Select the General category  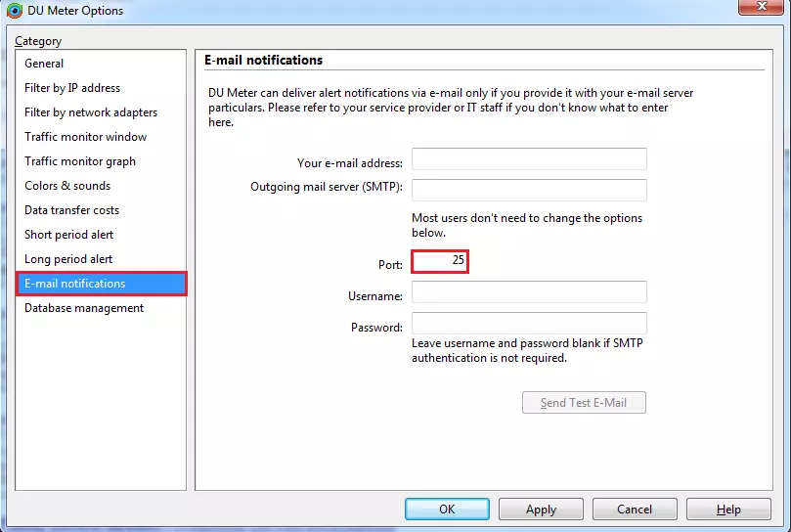click(101, 64)
